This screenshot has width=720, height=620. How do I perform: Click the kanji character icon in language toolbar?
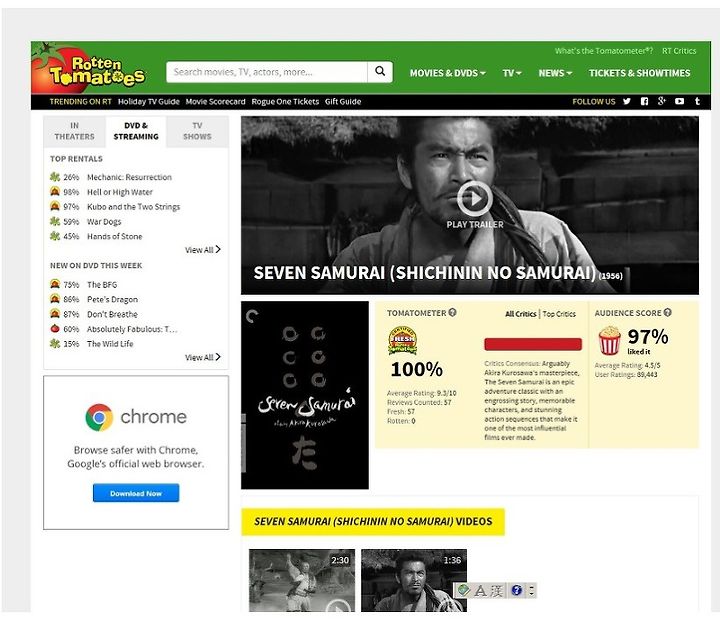pos(497,590)
